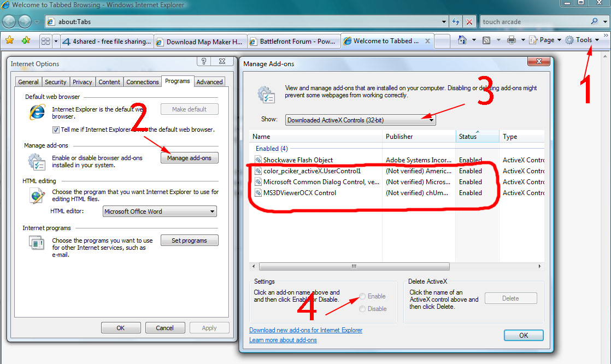This screenshot has width=611, height=364.
Task: Click the search magnifier icon
Action: [594, 21]
